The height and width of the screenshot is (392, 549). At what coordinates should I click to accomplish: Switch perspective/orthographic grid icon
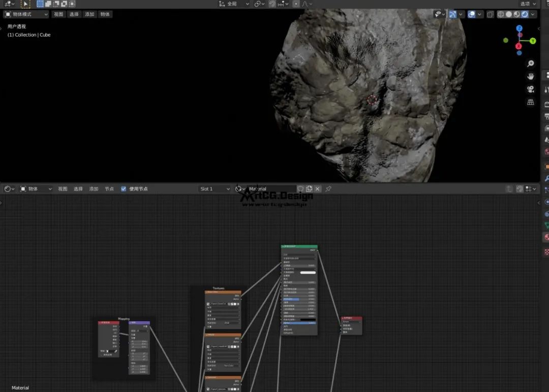tap(531, 102)
